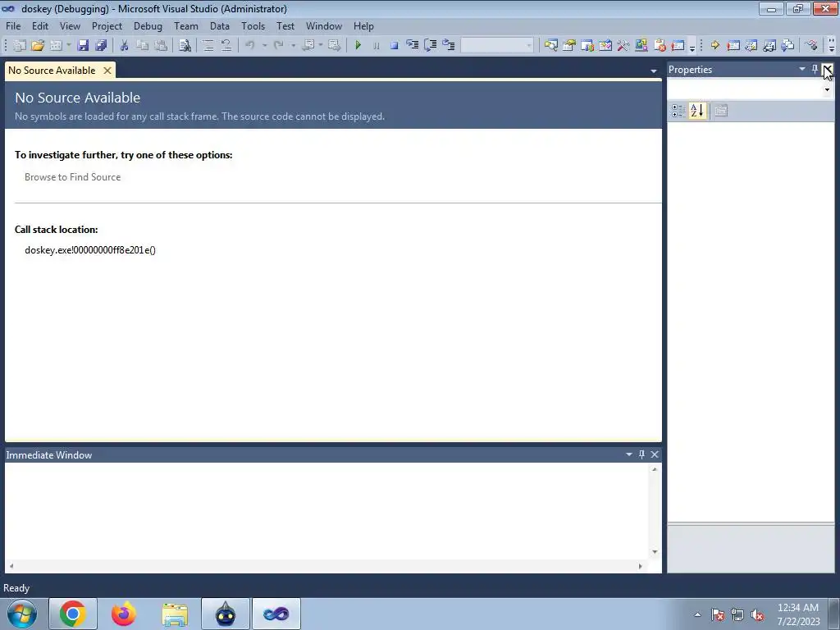The width and height of the screenshot is (840, 630).
Task: Open Google Chrome from the taskbar
Action: pos(73,614)
